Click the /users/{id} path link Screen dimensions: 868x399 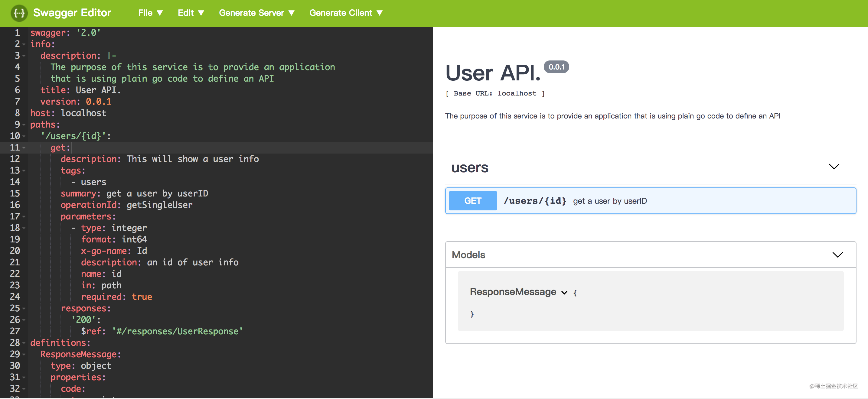[x=535, y=201]
